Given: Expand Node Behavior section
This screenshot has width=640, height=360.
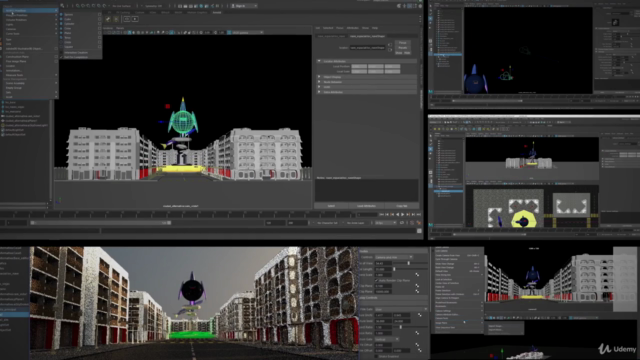Looking at the screenshot, I should point(367,82).
